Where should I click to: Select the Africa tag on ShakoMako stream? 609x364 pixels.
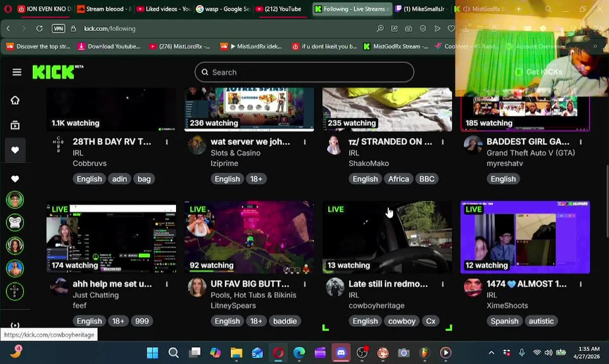tap(399, 179)
